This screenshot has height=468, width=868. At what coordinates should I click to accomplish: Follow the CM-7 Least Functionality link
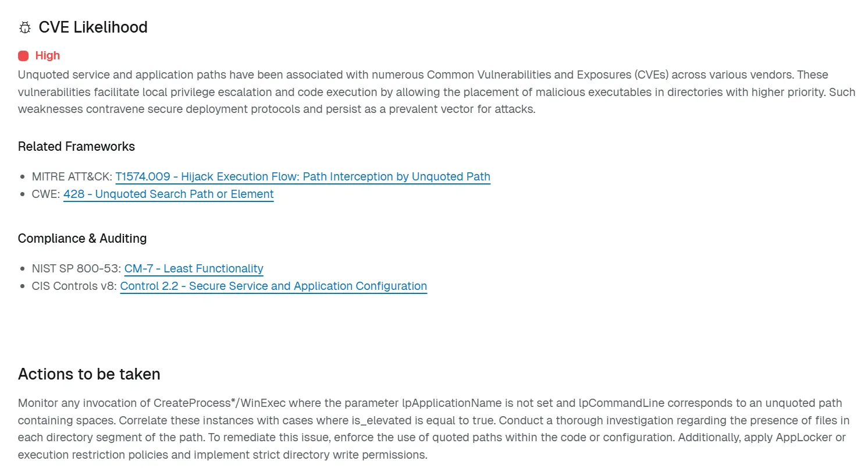tap(194, 269)
